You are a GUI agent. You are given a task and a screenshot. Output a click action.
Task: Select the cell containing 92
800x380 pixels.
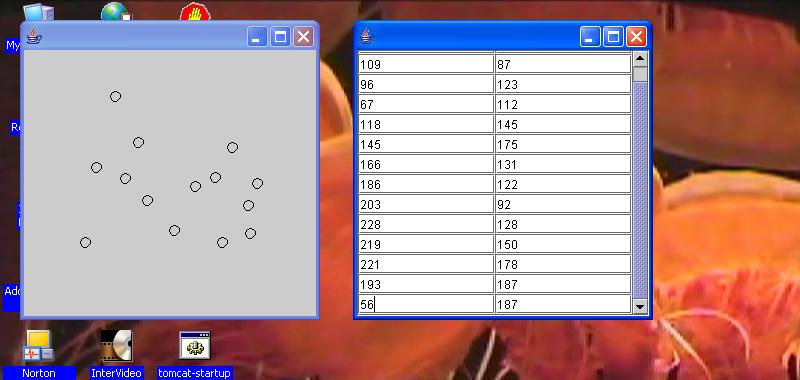click(x=563, y=205)
